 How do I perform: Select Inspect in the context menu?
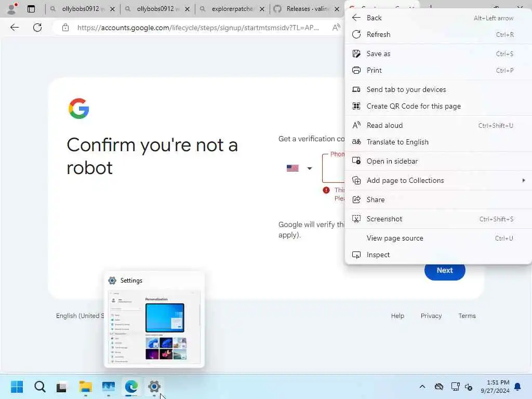coord(438,255)
